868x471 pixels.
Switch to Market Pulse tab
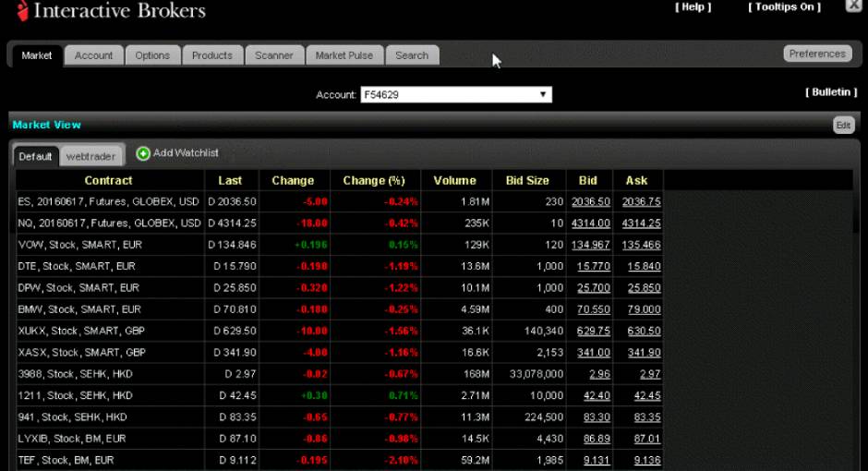click(x=344, y=55)
